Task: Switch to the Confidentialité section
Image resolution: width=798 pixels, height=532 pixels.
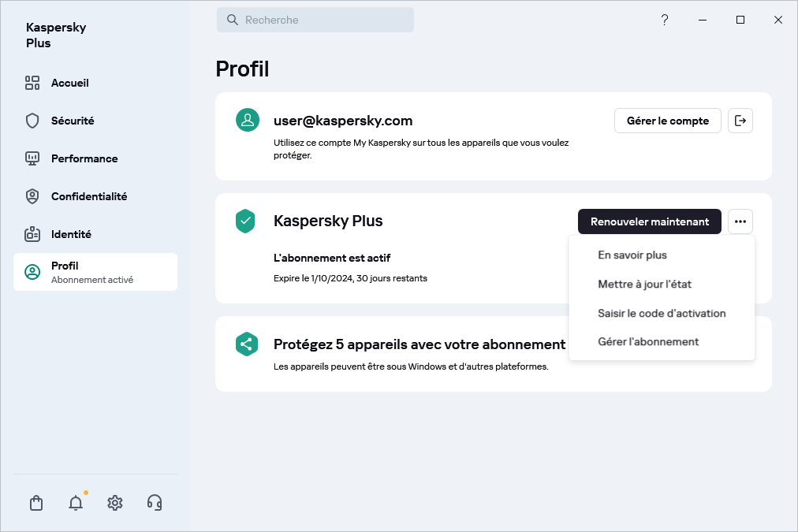Action: [88, 196]
